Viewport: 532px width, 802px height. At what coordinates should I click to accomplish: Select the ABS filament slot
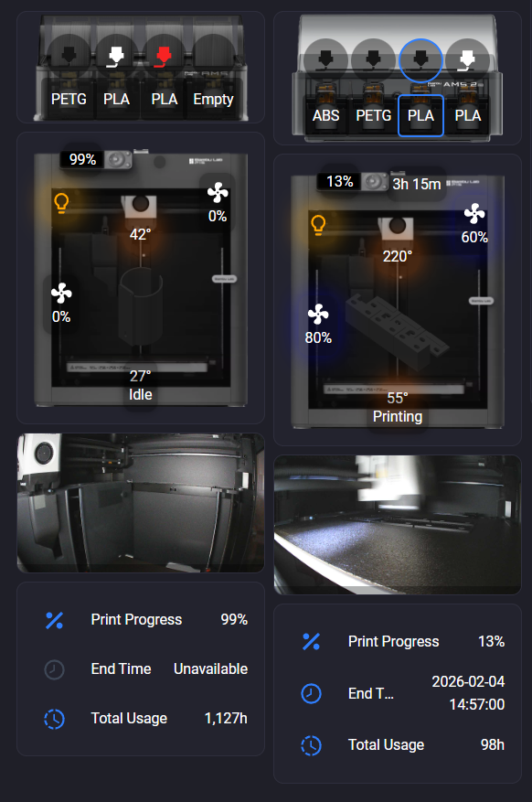(326, 115)
